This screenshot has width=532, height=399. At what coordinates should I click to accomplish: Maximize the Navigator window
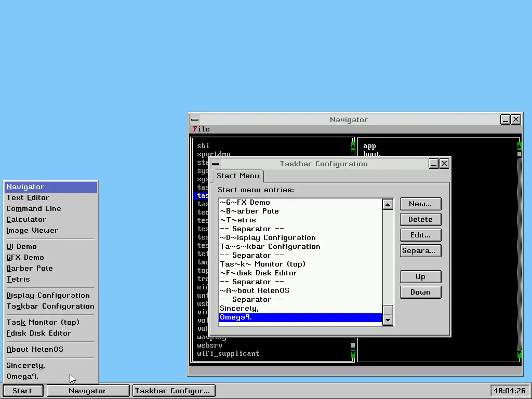coord(506,119)
